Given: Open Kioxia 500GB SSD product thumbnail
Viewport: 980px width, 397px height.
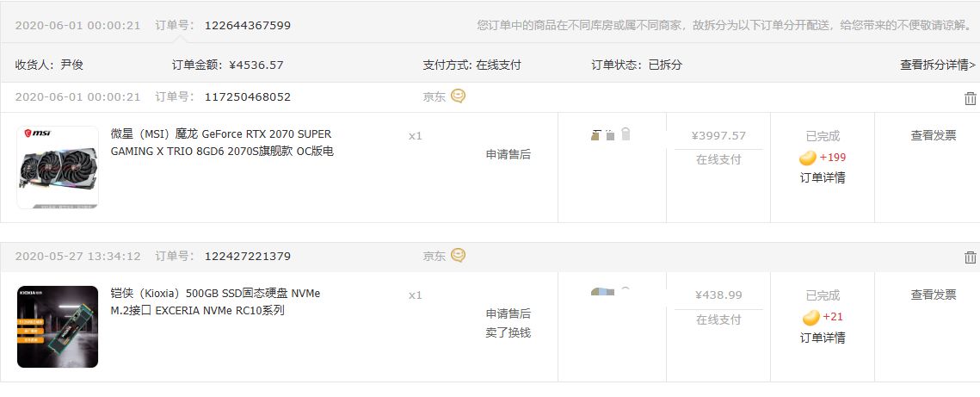Looking at the screenshot, I should [x=58, y=326].
